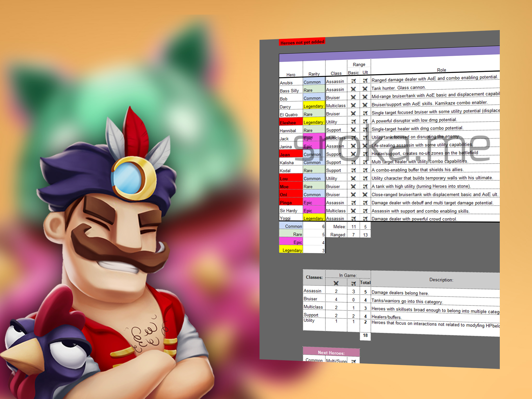Click the Hero column header
The width and height of the screenshot is (532, 399).
pyautogui.click(x=291, y=75)
